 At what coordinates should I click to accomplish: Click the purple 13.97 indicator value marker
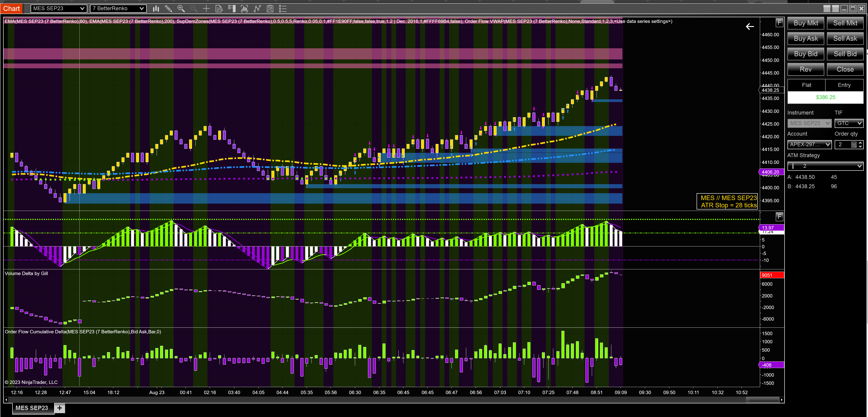(771, 228)
